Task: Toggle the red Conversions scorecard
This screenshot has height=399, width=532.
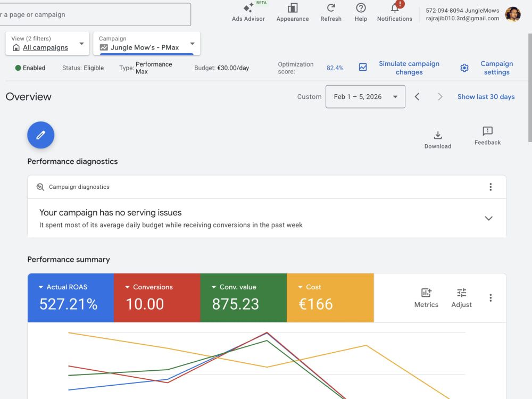Action: click(x=157, y=298)
